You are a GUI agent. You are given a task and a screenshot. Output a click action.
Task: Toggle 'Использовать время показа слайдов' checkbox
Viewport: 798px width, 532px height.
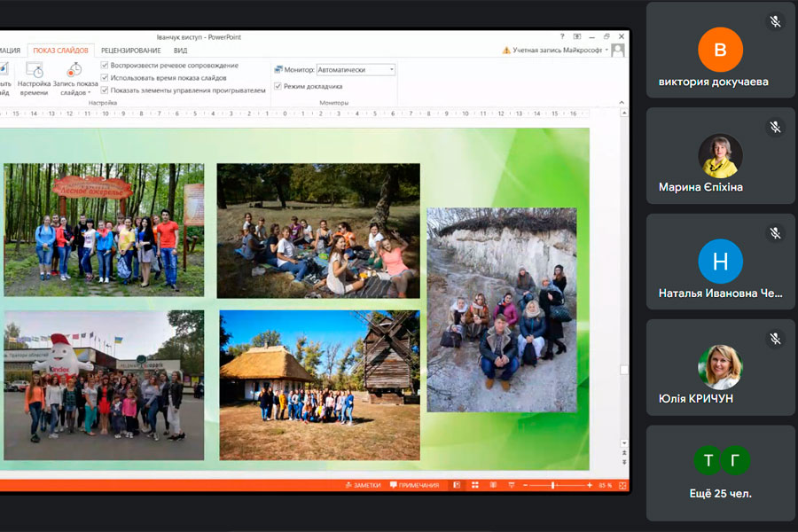(106, 77)
